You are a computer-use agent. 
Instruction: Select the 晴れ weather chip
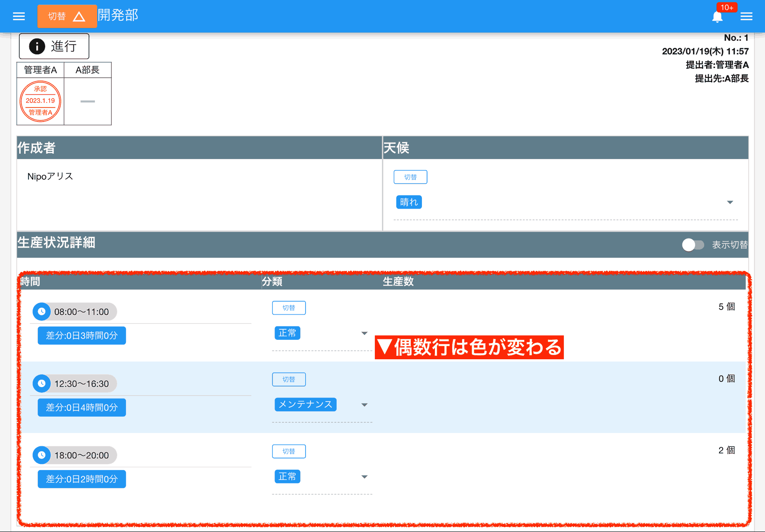click(409, 202)
